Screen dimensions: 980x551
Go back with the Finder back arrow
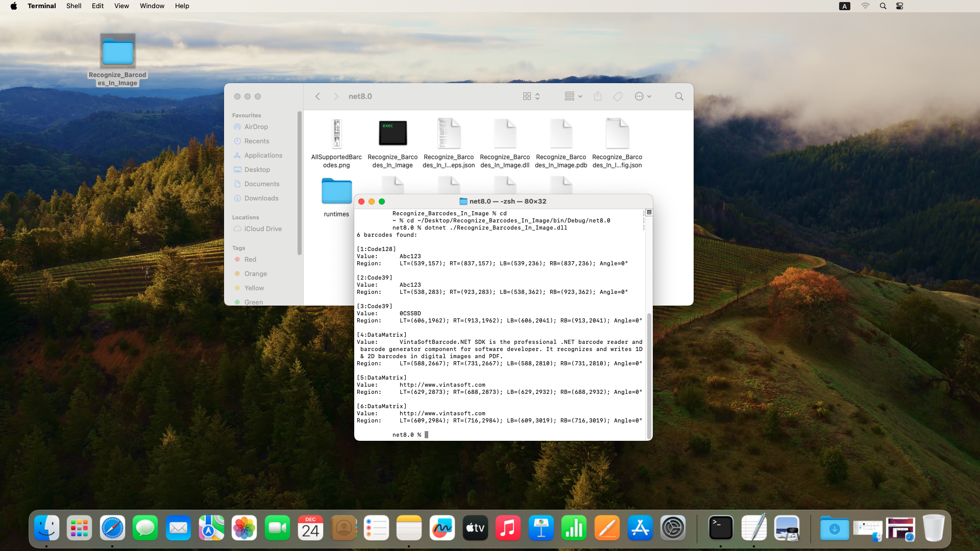[317, 96]
